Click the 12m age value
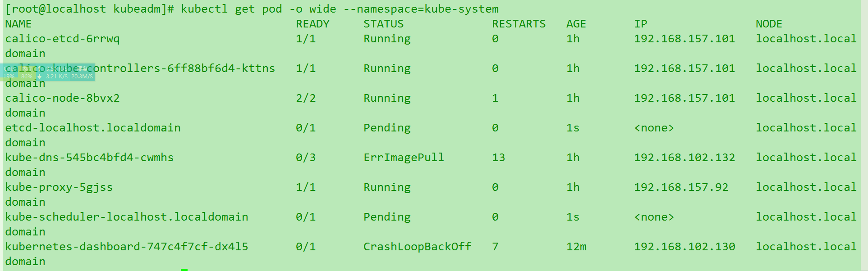868x271 pixels. coord(576,247)
